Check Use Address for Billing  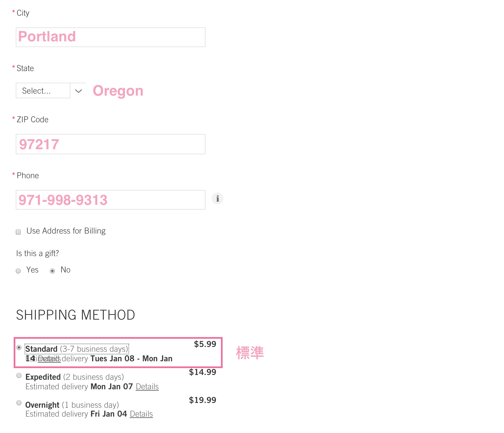pyautogui.click(x=18, y=232)
